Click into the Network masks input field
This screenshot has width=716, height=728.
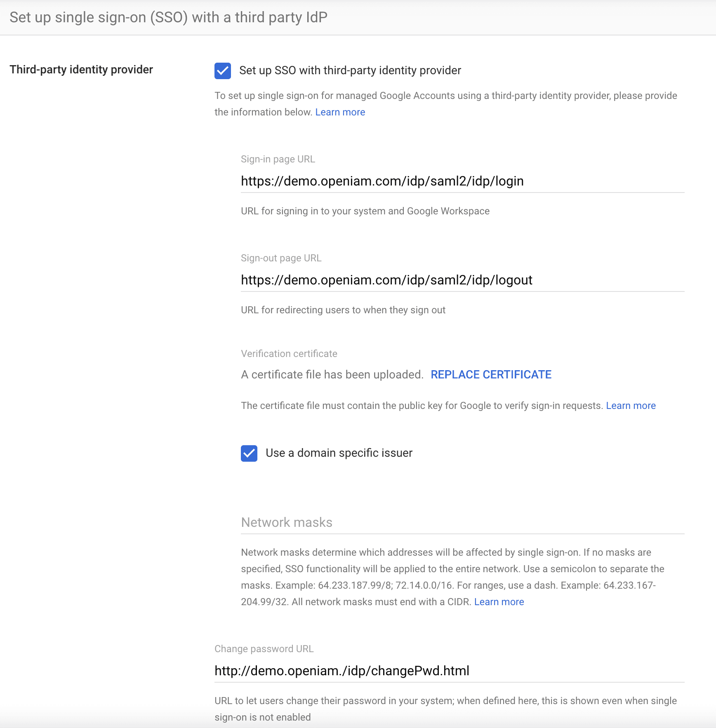(462, 523)
